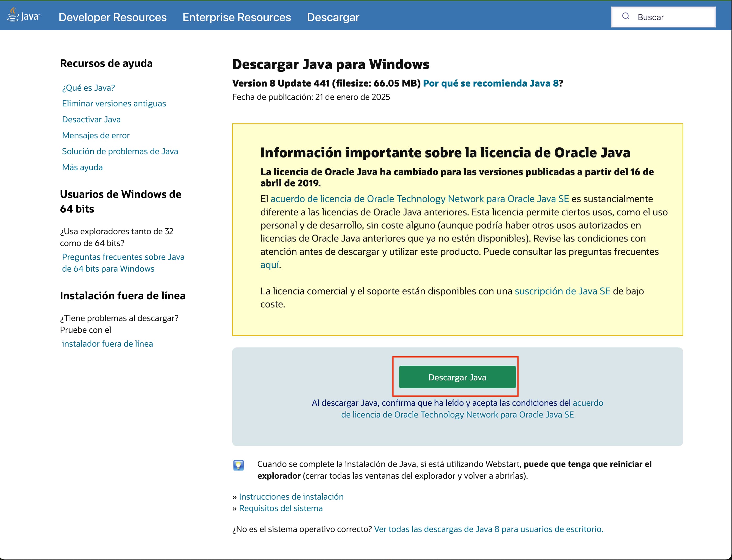Click the Instalación fuera de línea heading

[x=122, y=296]
